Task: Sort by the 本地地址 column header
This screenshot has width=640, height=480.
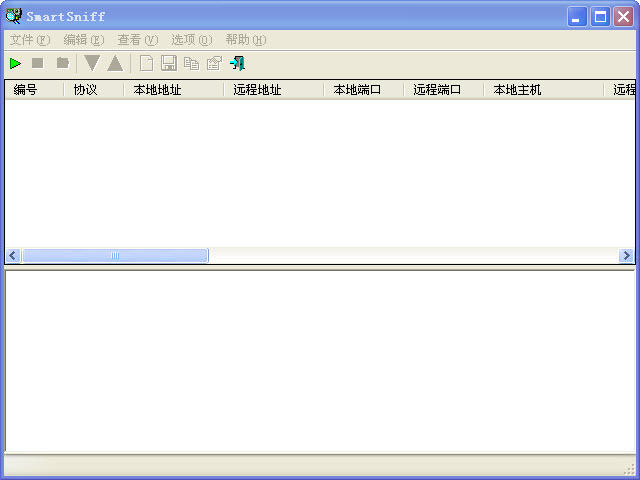Action: tap(173, 89)
